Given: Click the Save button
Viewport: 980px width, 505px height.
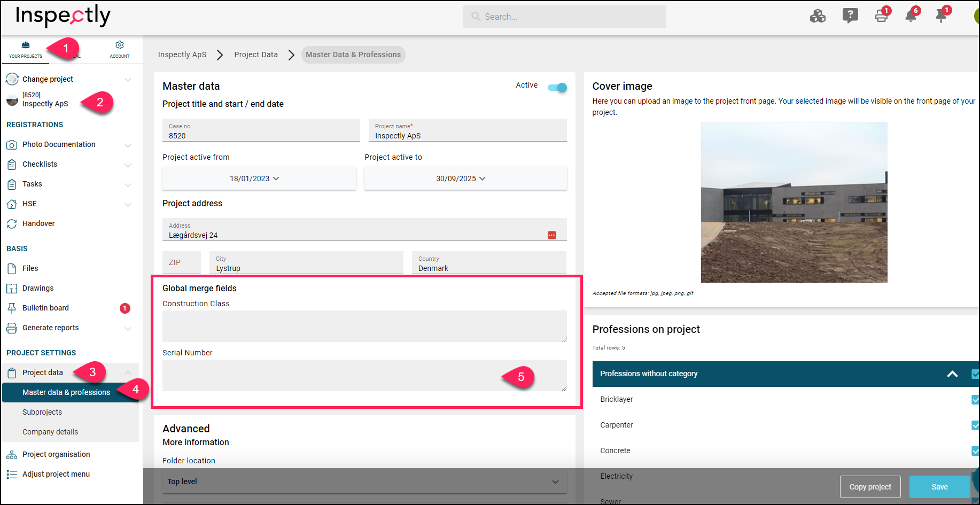Looking at the screenshot, I should tap(939, 487).
